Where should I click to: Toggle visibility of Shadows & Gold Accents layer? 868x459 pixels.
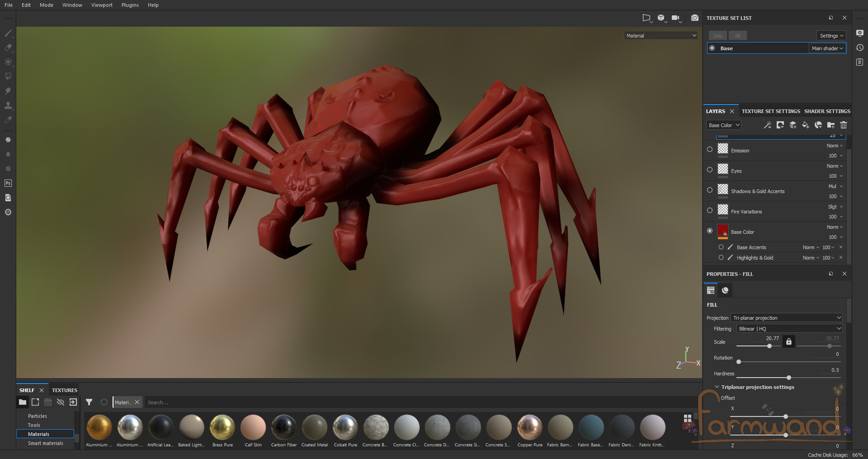710,190
